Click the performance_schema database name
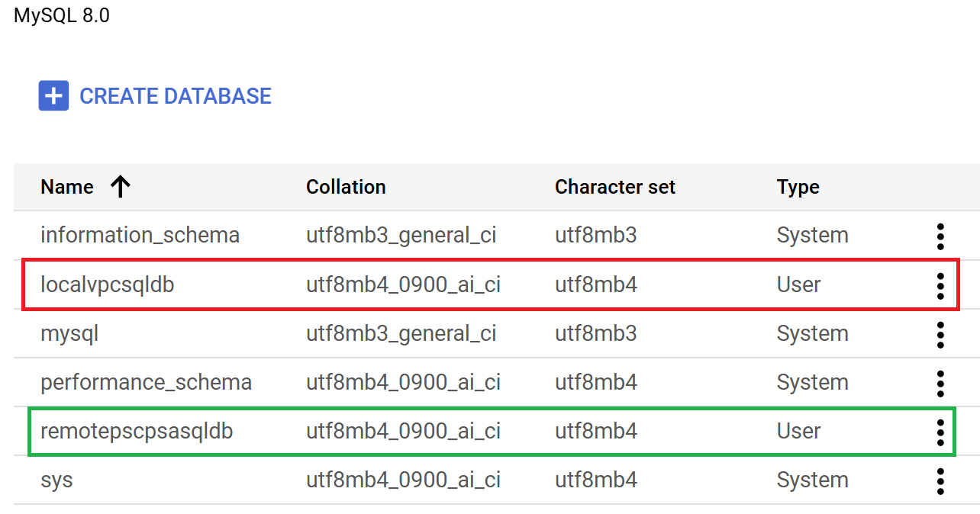 point(146,382)
